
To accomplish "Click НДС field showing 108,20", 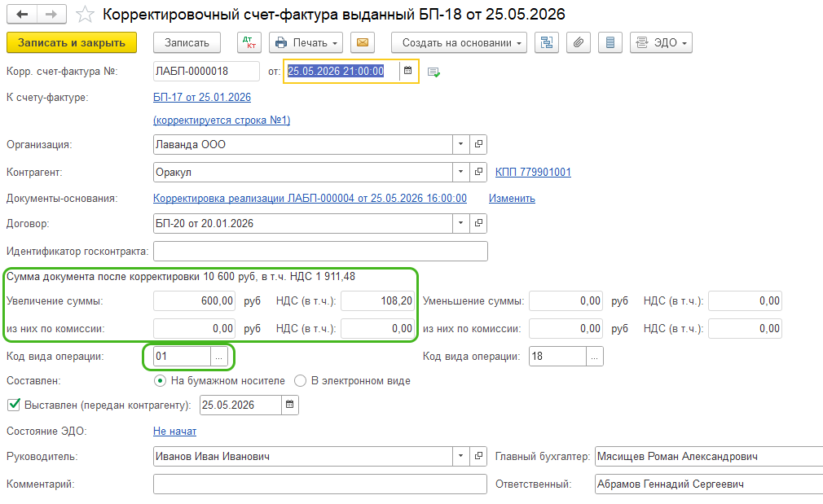I will (377, 301).
